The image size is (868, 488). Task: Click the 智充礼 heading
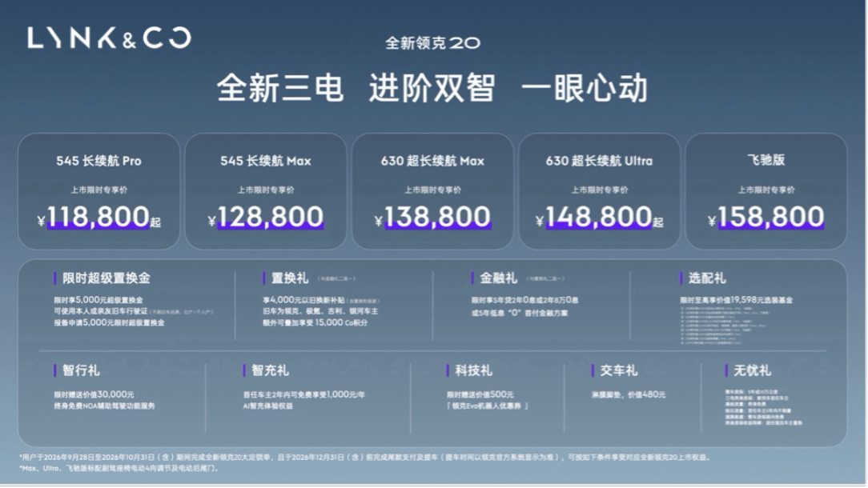pyautogui.click(x=270, y=370)
